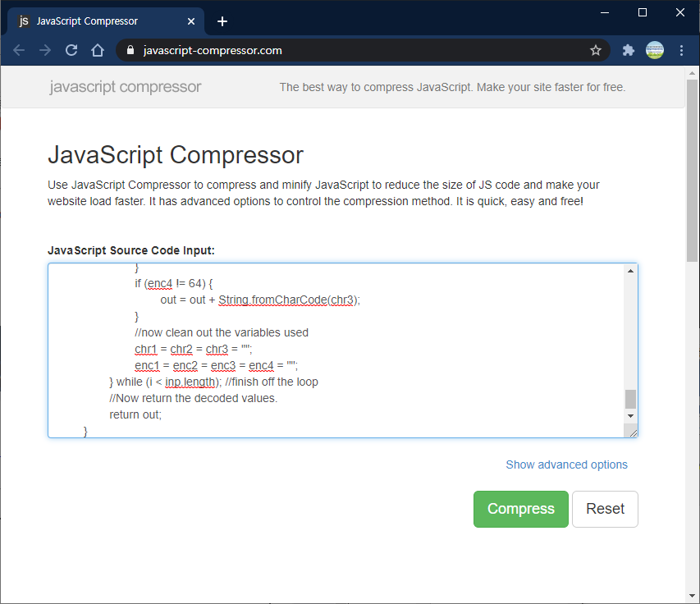Click page scrollbar up arrow

pos(692,73)
